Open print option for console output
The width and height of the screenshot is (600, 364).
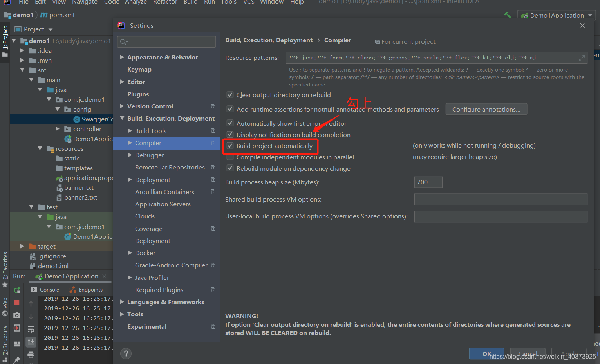(x=31, y=355)
